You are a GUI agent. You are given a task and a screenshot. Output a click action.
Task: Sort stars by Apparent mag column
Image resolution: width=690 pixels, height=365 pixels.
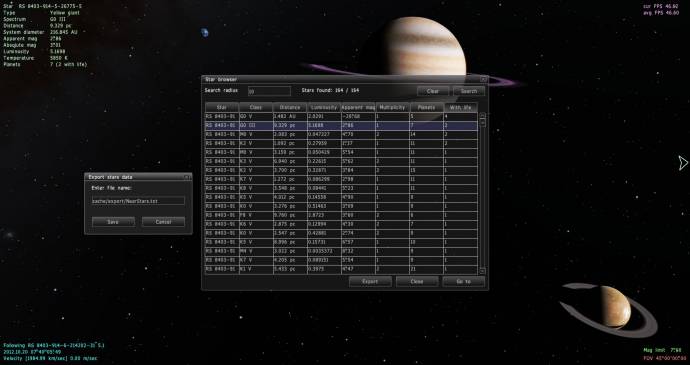pos(358,107)
